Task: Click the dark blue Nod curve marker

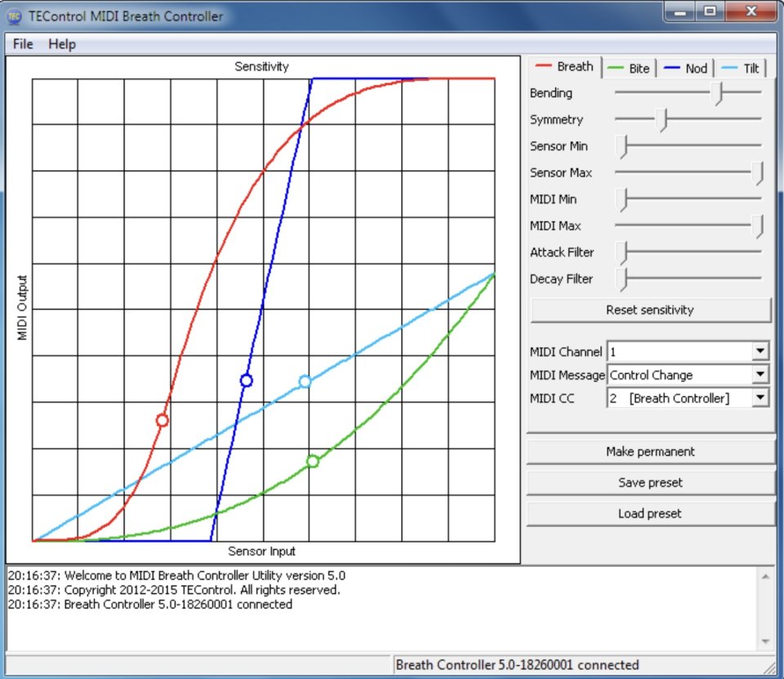Action: [x=246, y=380]
